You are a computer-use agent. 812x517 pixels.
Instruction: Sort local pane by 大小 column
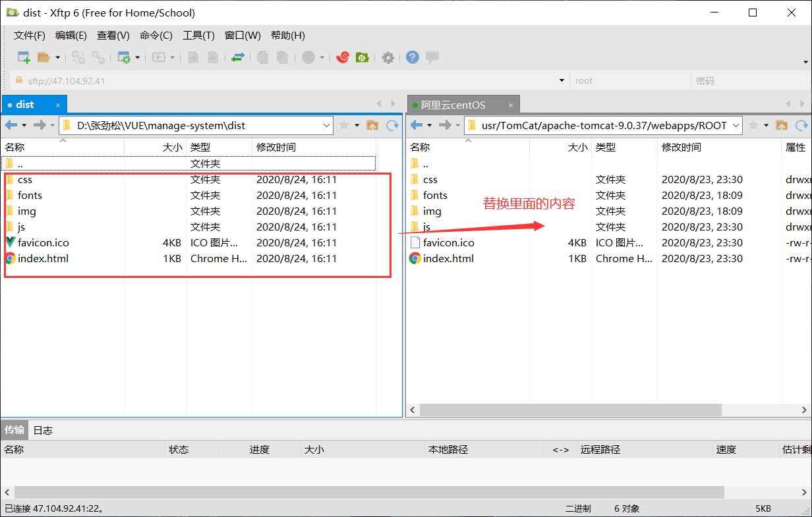click(155, 147)
